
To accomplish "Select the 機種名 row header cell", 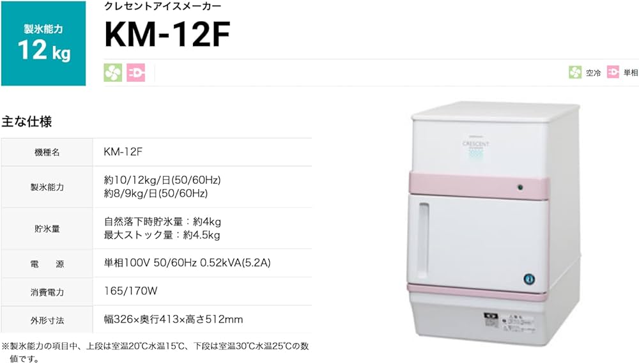I will click(47, 152).
